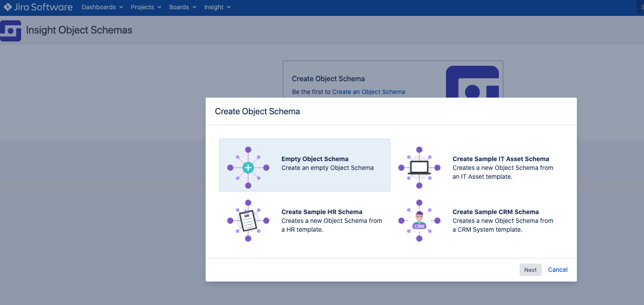Click the CRM schema avatar icon
The width and height of the screenshot is (644, 305).
[419, 221]
